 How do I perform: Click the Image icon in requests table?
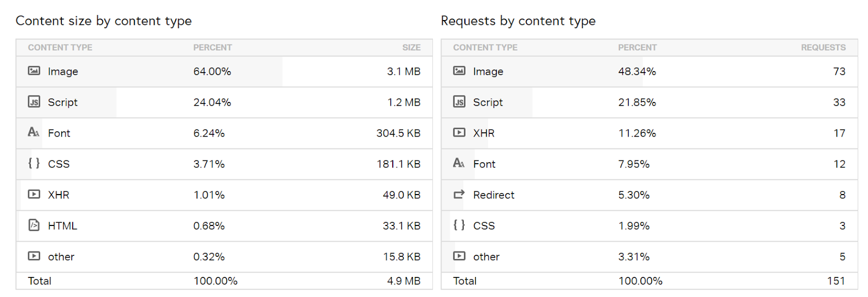pos(459,71)
